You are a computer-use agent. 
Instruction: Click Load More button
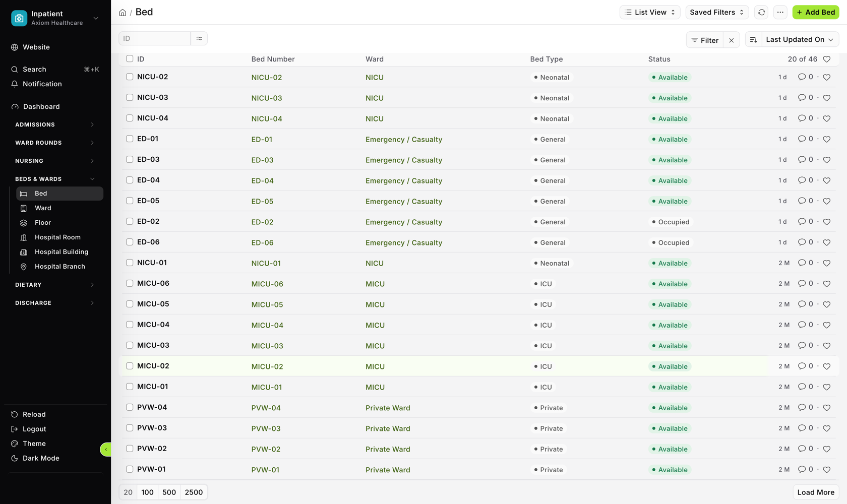click(815, 492)
